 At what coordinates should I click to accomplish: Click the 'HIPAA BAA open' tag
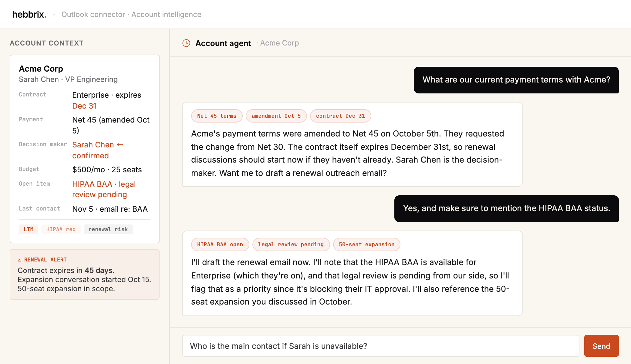(220, 244)
